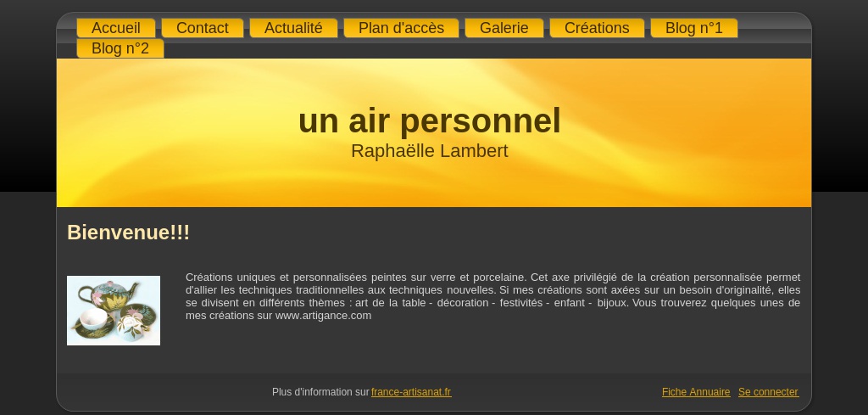Open the Fiche Annuaire link
The width and height of the screenshot is (868, 415).
696,392
